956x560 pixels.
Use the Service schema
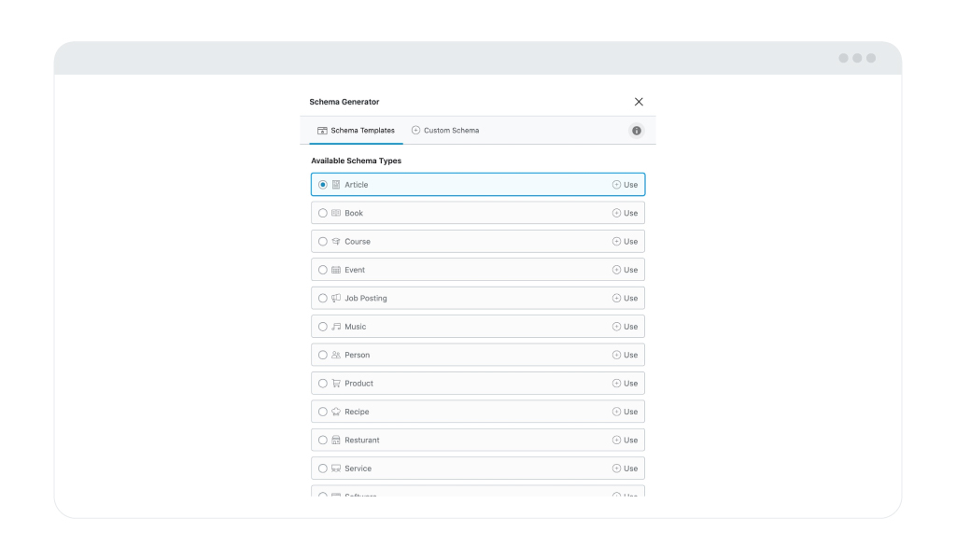point(625,469)
